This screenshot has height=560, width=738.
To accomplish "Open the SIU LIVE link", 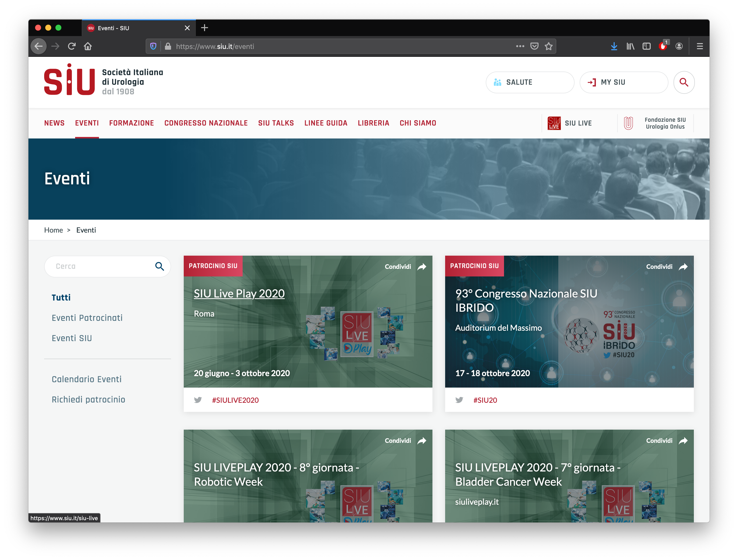I will [570, 123].
